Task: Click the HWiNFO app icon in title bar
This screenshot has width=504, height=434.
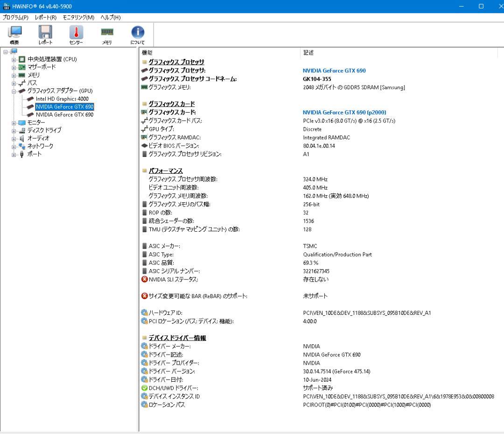Action: click(x=7, y=6)
